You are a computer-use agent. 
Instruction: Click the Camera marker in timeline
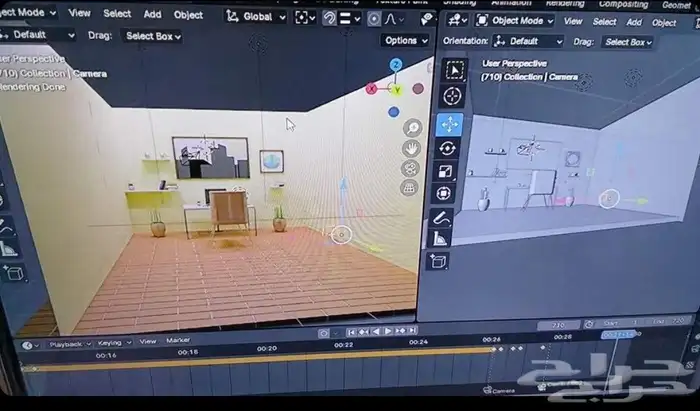499,390
